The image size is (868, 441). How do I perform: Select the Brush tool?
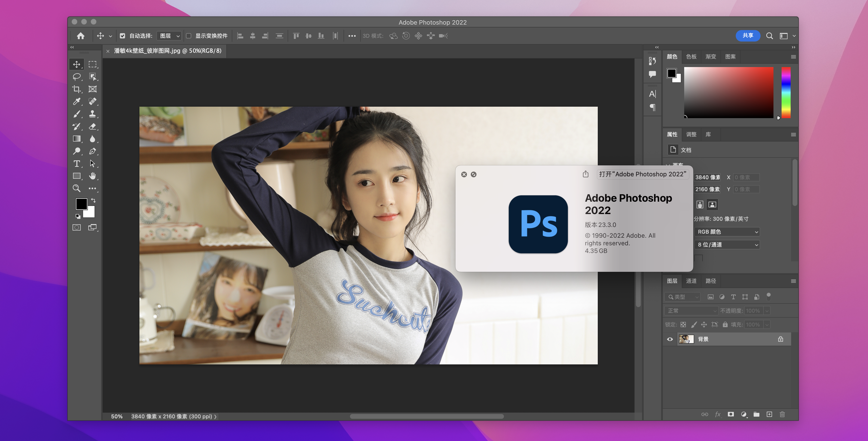click(x=76, y=114)
